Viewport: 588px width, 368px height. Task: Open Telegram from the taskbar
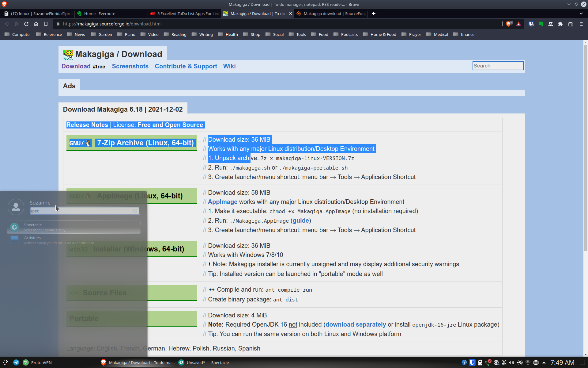tap(16, 362)
